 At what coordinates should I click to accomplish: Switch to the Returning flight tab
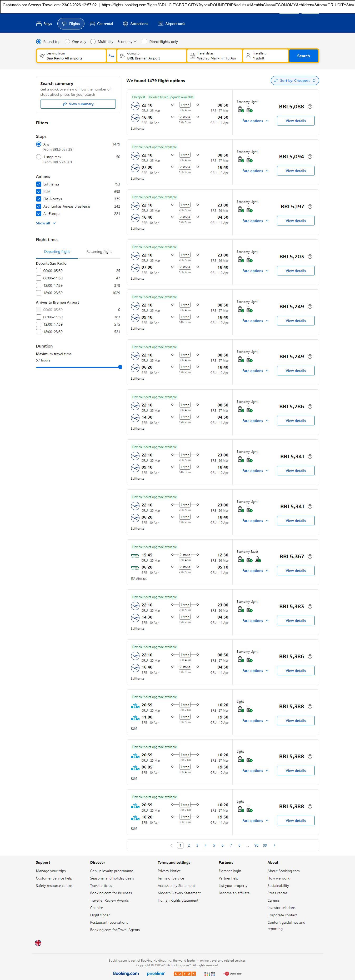click(99, 252)
